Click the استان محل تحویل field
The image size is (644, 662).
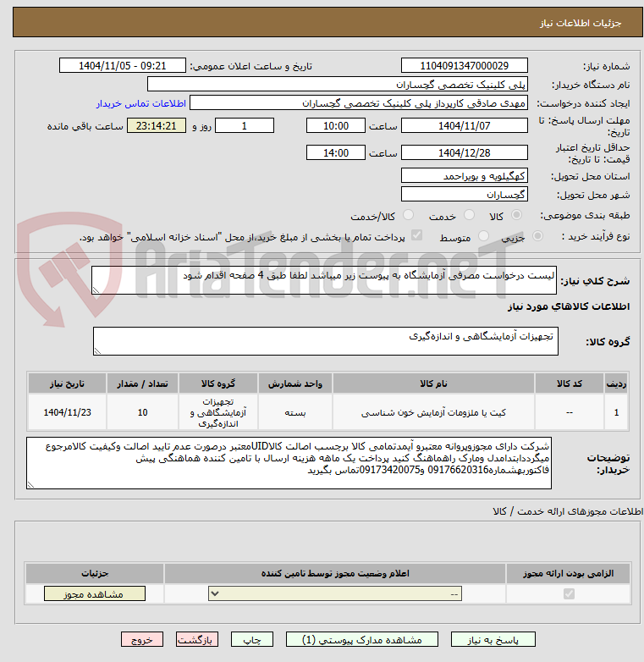pos(465,175)
